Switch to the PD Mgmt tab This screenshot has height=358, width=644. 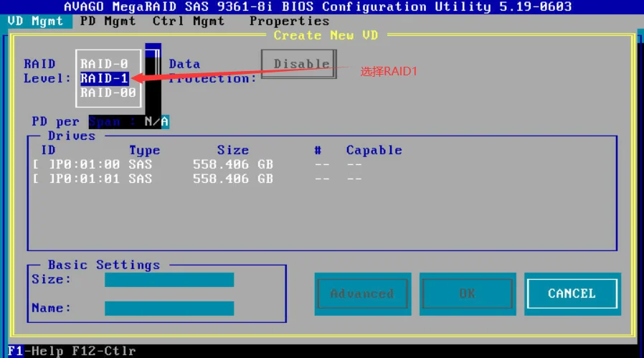[x=108, y=21]
